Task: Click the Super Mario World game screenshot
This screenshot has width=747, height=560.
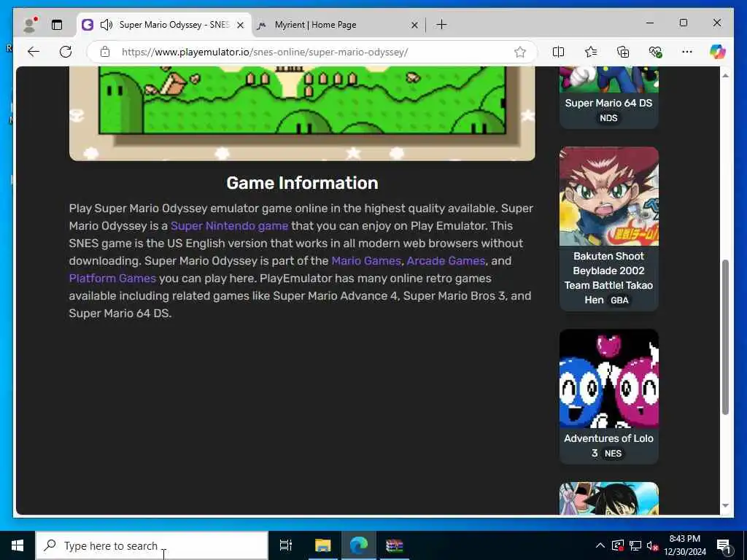Action: tap(302, 113)
